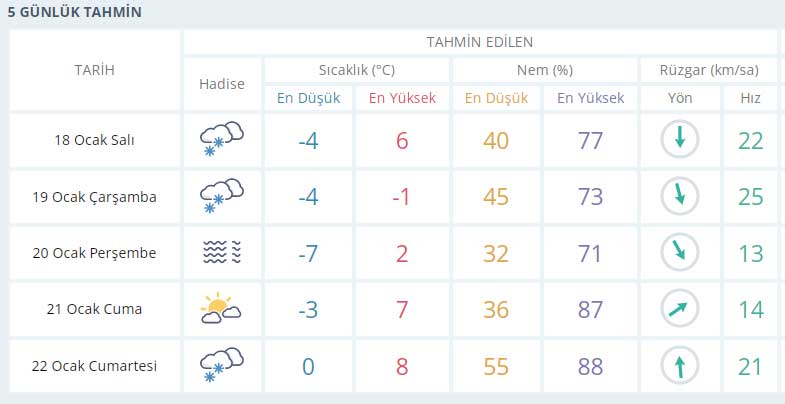Select the 22 Ocak Cumartesi date cell

pos(95,366)
